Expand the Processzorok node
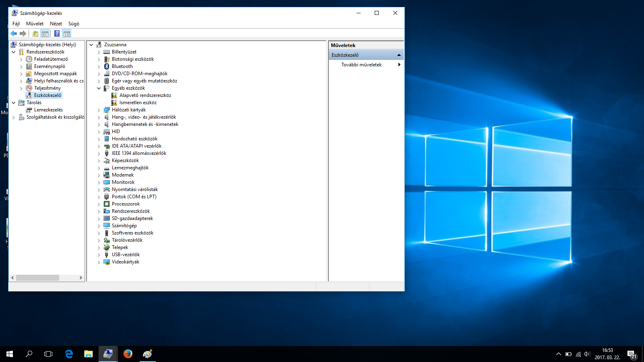Viewport: 644px width, 362px height. pos(99,204)
